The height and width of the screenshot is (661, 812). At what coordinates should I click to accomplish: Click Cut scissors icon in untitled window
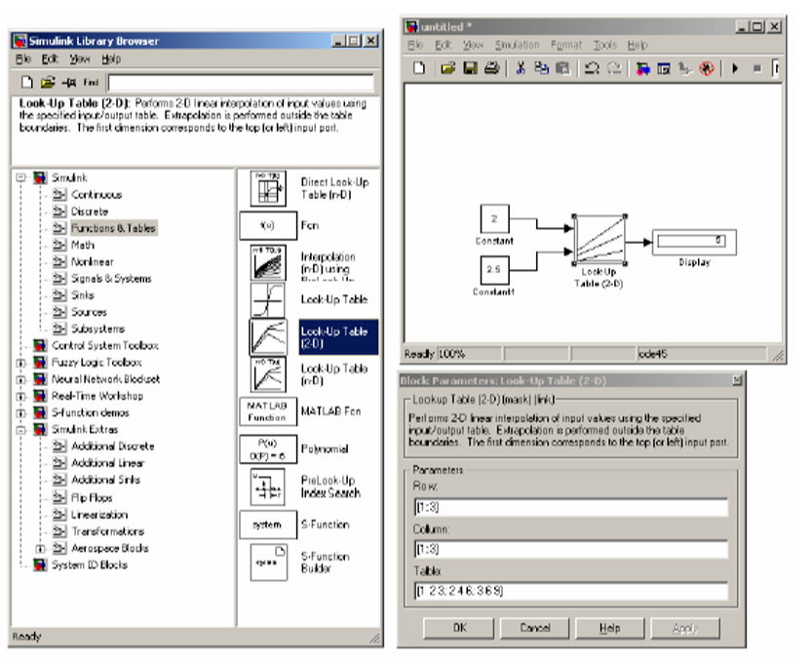521,68
